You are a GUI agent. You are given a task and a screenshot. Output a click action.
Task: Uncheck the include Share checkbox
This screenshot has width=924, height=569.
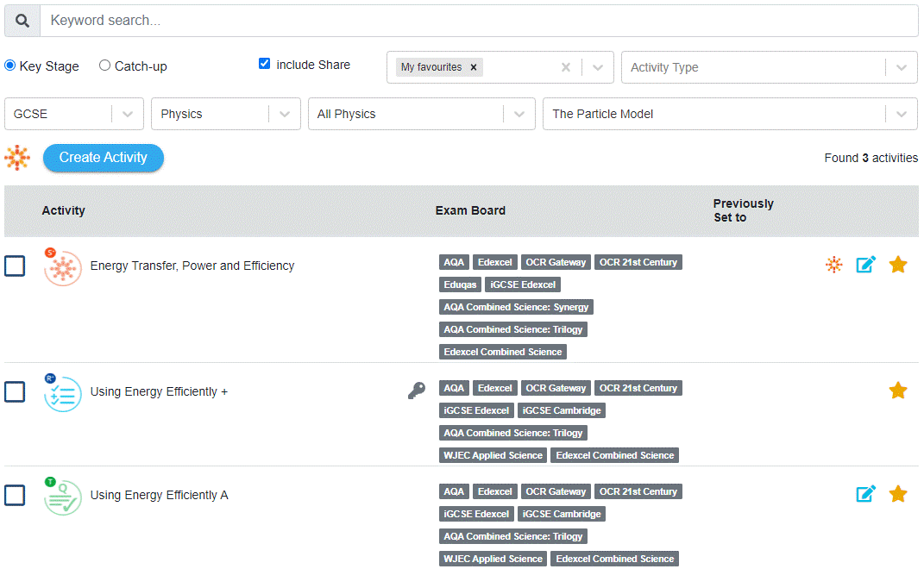pos(265,64)
